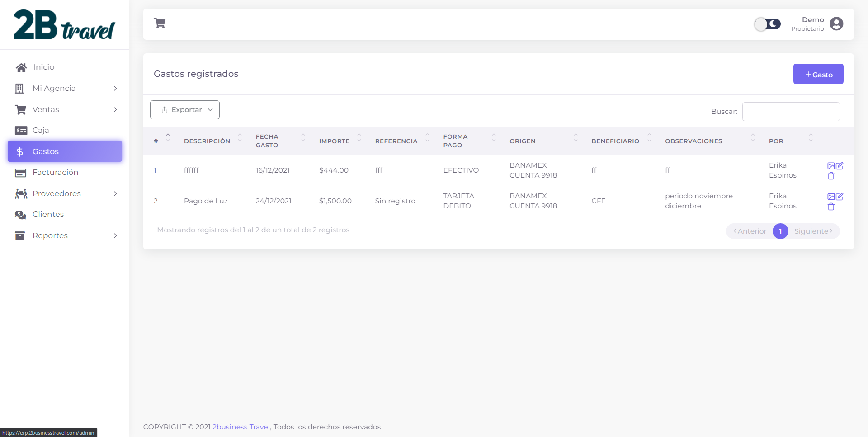Click the dollar icon beside Gastos
Screen dimensions: 868x437
point(20,151)
